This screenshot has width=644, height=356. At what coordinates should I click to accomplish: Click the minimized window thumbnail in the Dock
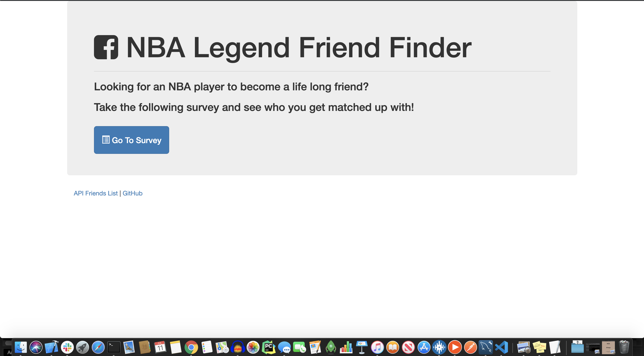pos(593,347)
